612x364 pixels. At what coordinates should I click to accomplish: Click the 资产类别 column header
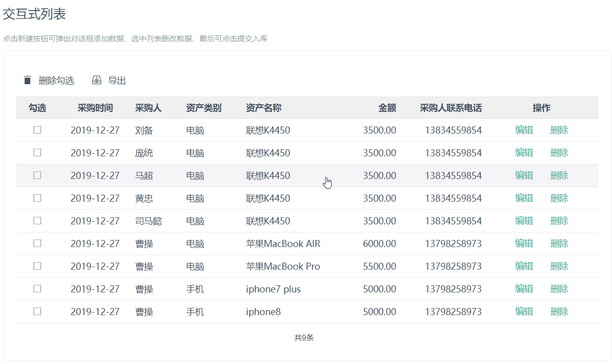point(204,108)
